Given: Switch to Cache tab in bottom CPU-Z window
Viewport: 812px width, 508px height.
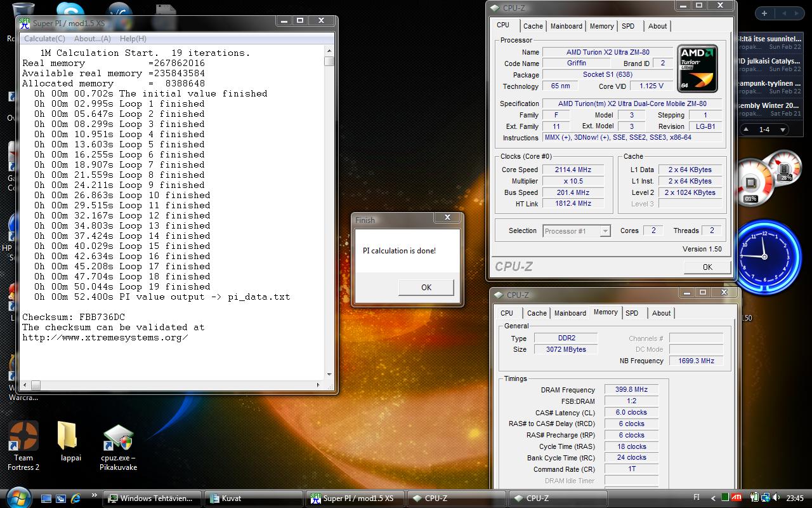Looking at the screenshot, I should [537, 313].
